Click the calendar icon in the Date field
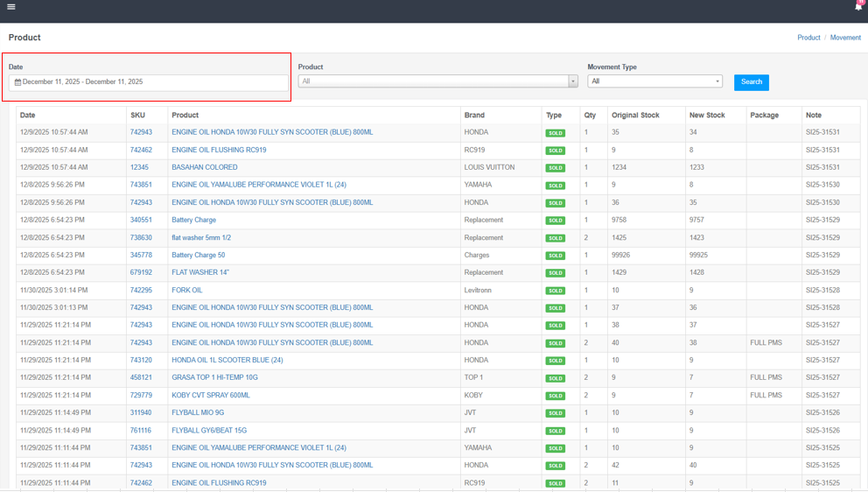This screenshot has height=492, width=868. tap(17, 82)
